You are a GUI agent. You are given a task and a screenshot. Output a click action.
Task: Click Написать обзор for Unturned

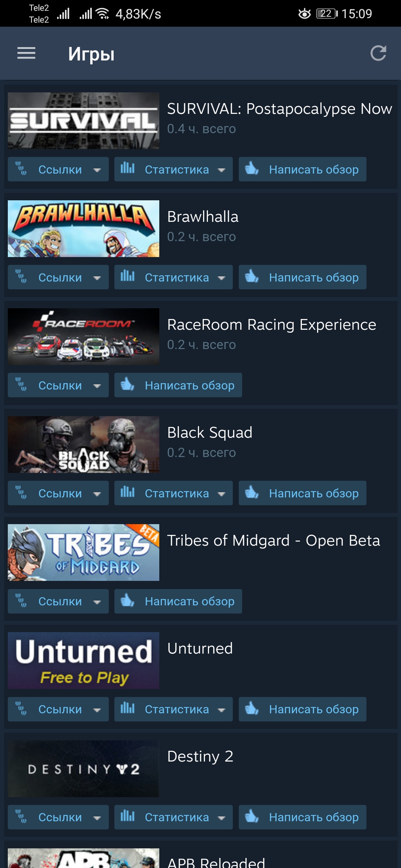click(x=303, y=709)
